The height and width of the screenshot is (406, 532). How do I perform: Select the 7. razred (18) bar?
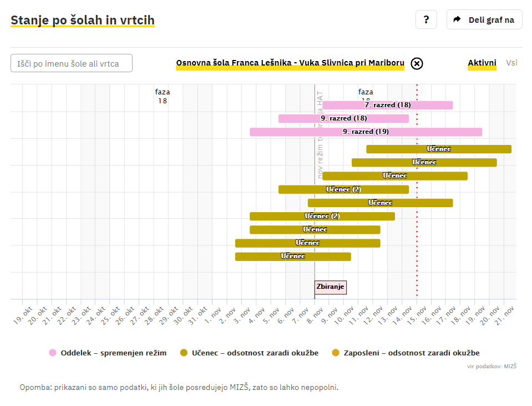pos(387,105)
